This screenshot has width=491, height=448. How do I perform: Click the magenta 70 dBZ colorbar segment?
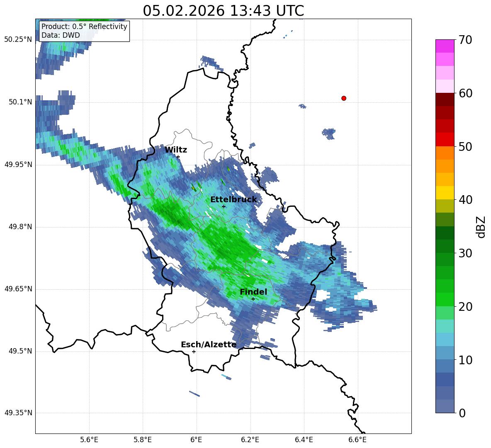click(445, 46)
